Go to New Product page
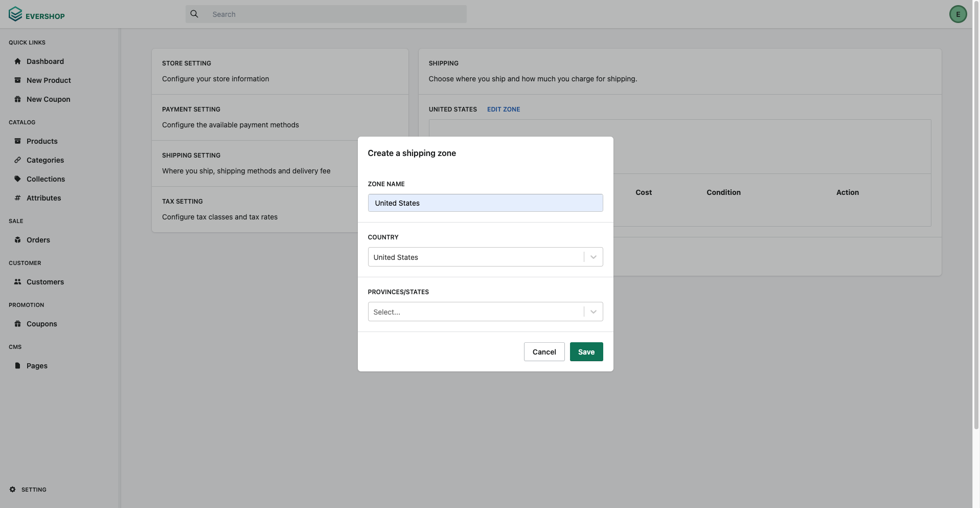Screen dimensions: 980x508 (49, 80)
